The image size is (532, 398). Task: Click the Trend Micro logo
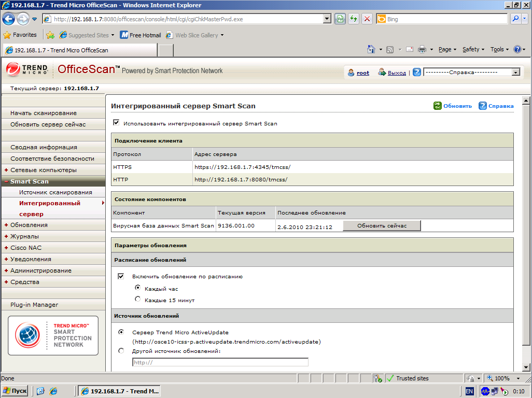coord(26,69)
